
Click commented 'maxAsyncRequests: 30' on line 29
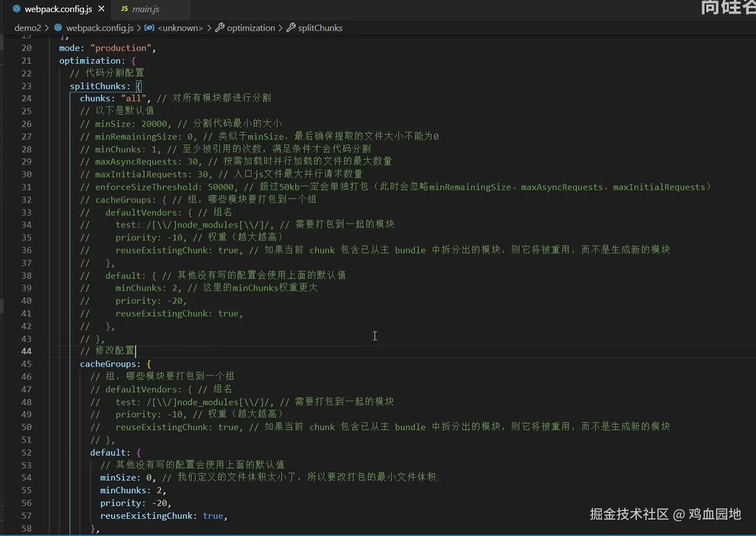point(147,161)
